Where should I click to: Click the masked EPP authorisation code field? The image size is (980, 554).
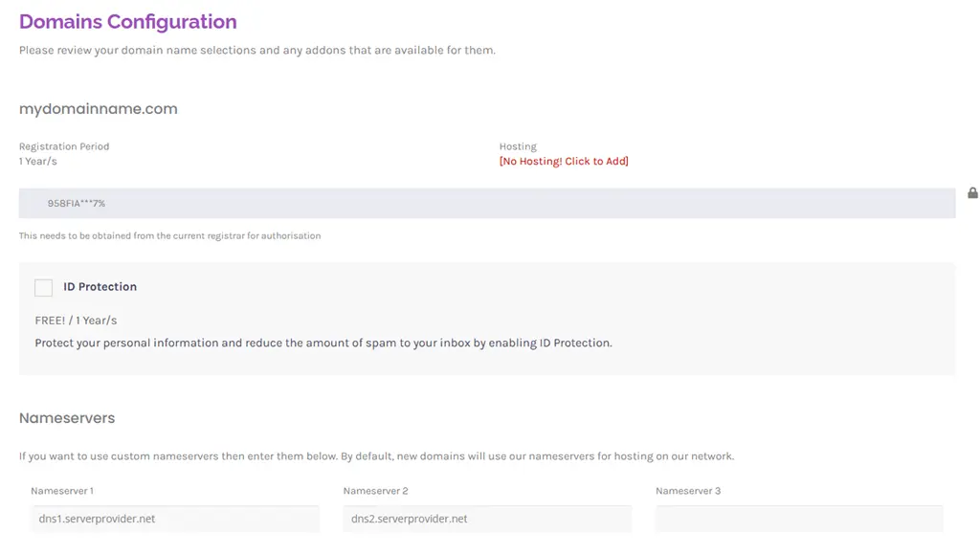[383, 203]
